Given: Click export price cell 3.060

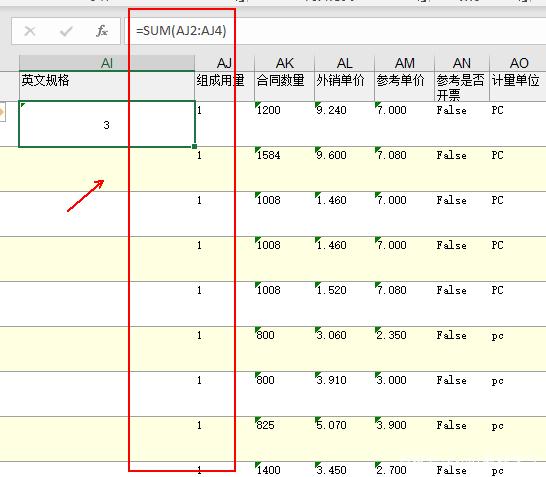Looking at the screenshot, I should point(344,349).
